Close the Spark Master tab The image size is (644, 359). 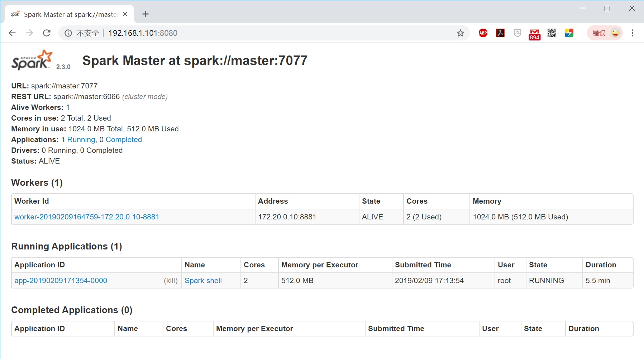tap(125, 14)
